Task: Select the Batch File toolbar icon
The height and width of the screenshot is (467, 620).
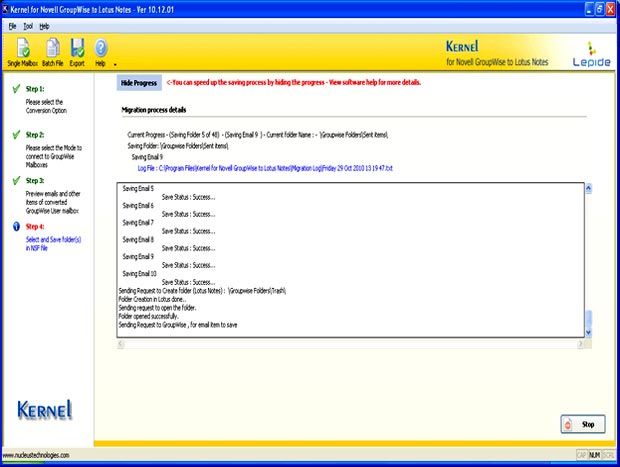Action: coord(53,52)
